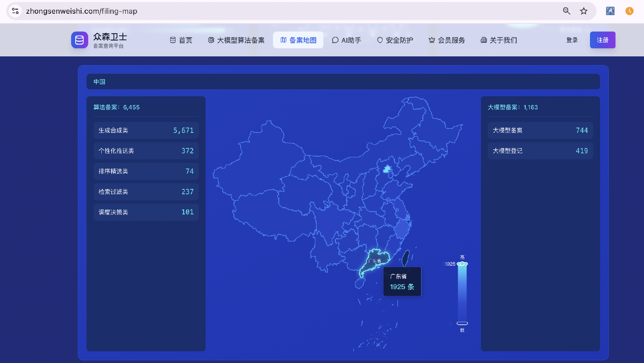Open 会员服务 crown menu item
Viewport: 644px width, 363px height.
[x=446, y=40]
